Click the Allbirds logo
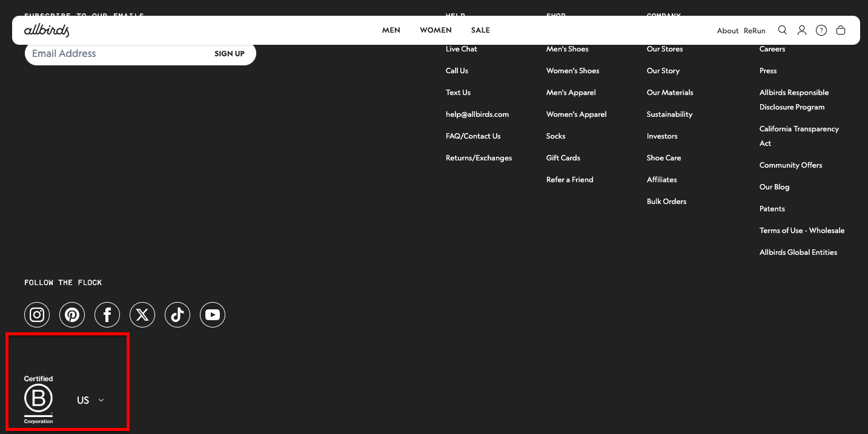Image resolution: width=868 pixels, height=434 pixels. click(x=47, y=30)
